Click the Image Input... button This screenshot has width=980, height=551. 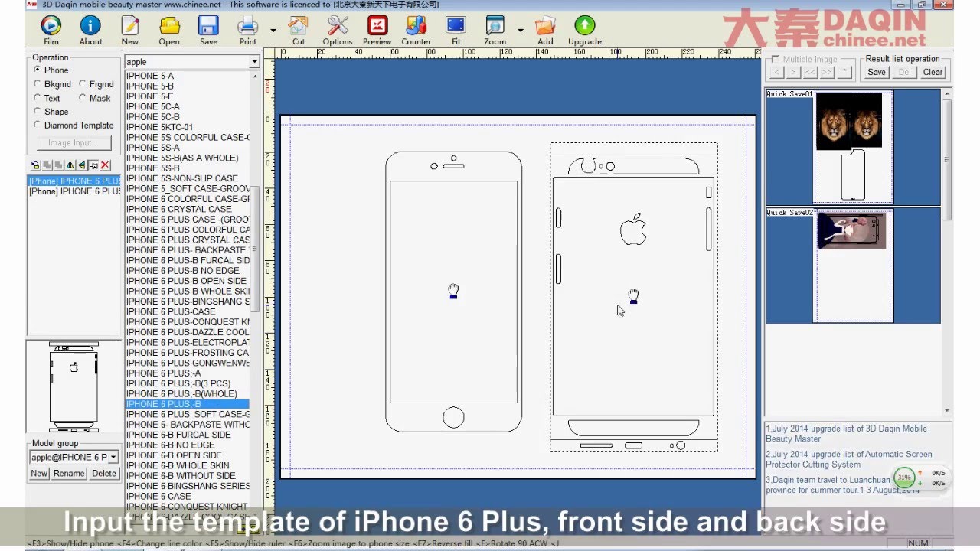[74, 142]
